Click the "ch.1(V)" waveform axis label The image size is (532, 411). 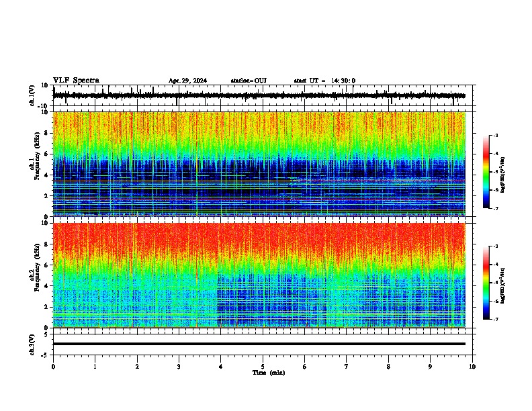(32, 95)
